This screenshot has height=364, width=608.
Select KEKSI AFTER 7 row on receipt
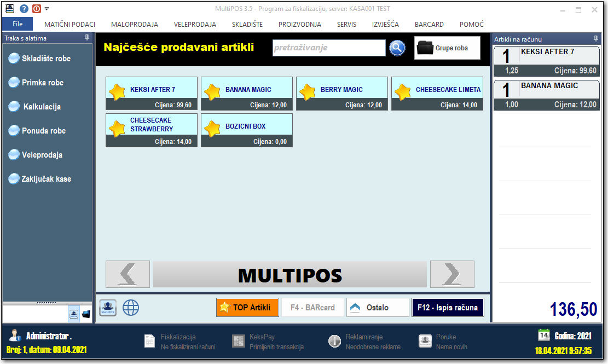tap(546, 61)
